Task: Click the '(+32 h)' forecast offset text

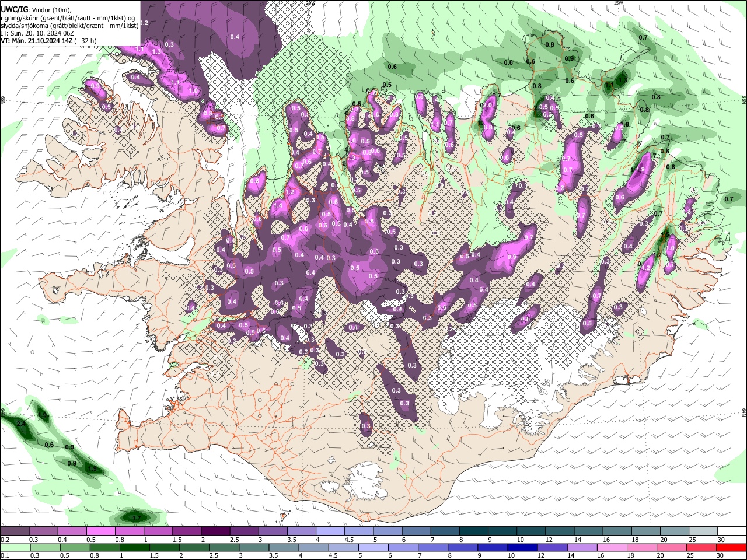Action: [x=85, y=41]
